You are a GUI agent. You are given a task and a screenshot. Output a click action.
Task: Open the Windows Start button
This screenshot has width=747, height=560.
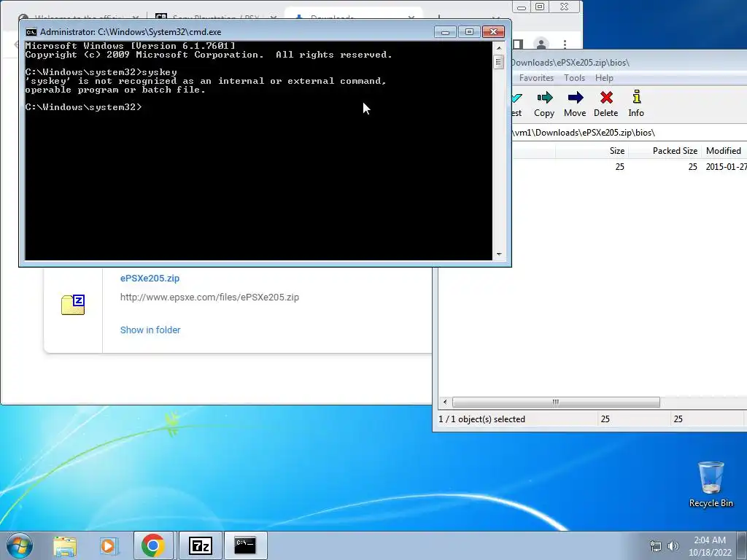coord(19,545)
